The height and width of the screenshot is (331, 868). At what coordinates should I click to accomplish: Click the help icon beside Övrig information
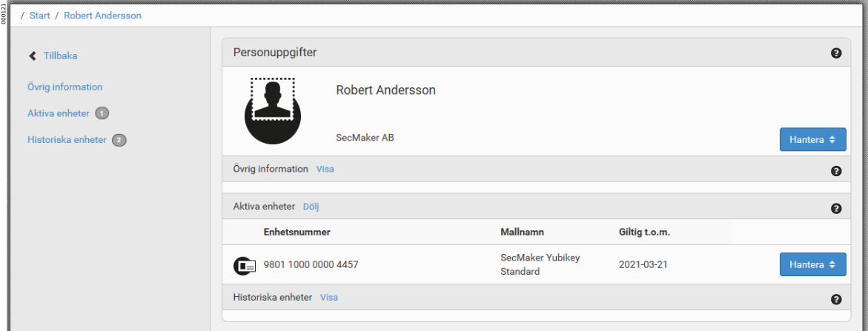836,171
